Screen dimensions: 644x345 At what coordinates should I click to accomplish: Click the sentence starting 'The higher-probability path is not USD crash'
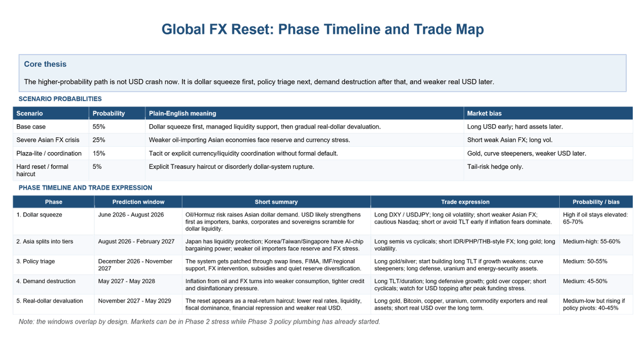coord(259,82)
